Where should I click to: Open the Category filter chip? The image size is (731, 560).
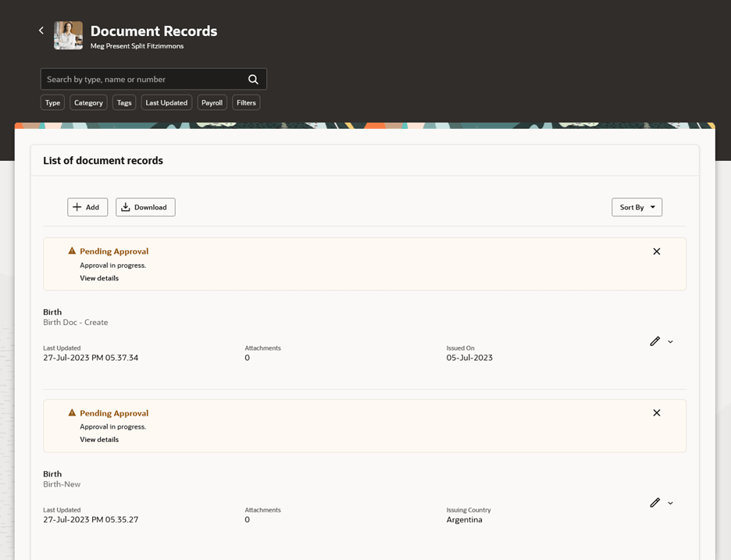coord(88,102)
